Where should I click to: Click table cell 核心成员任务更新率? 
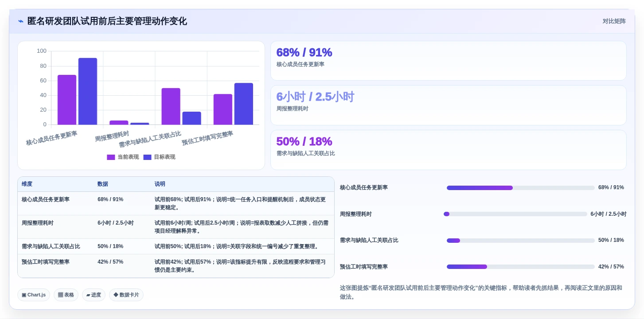tap(46, 199)
